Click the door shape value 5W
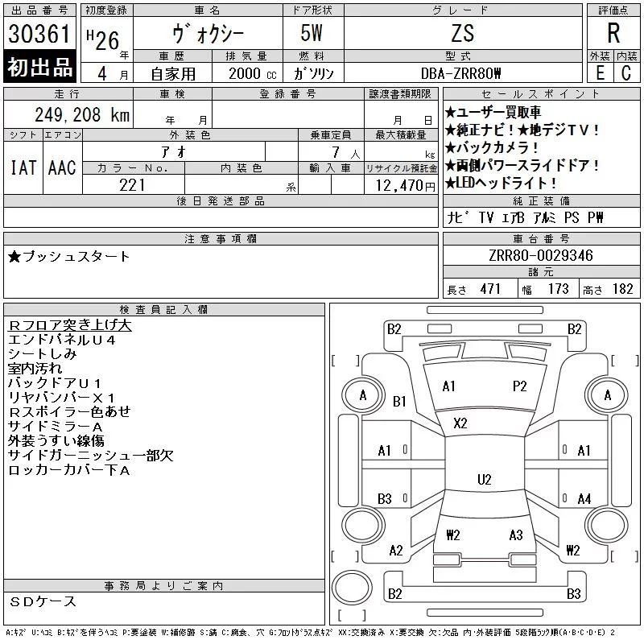 point(312,33)
